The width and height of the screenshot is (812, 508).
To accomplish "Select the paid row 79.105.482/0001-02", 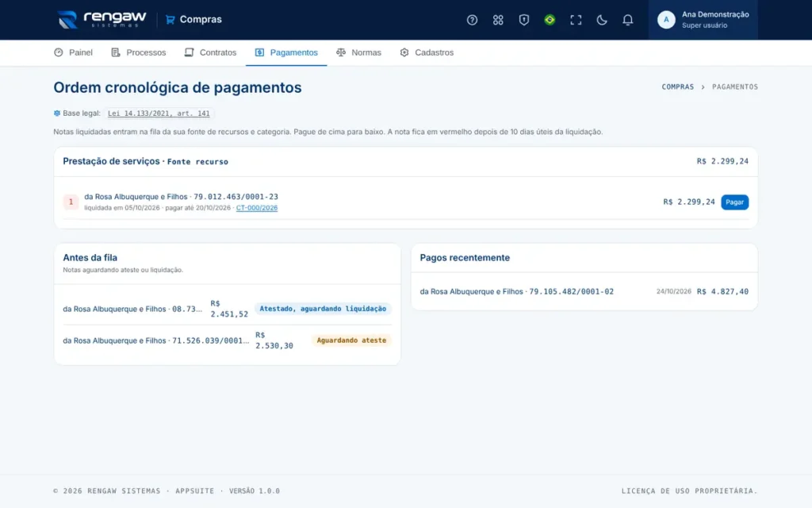I will click(x=584, y=291).
